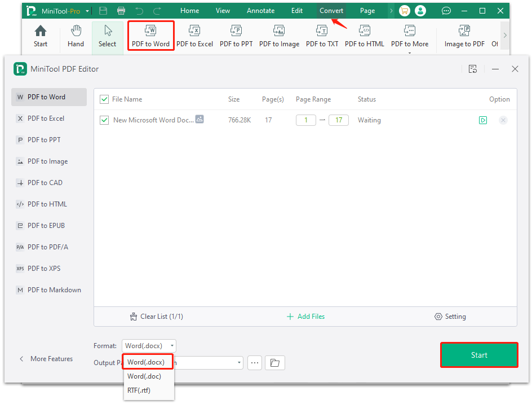Open PDF to Word in the ribbon
This screenshot has width=532, height=404.
coord(150,36)
